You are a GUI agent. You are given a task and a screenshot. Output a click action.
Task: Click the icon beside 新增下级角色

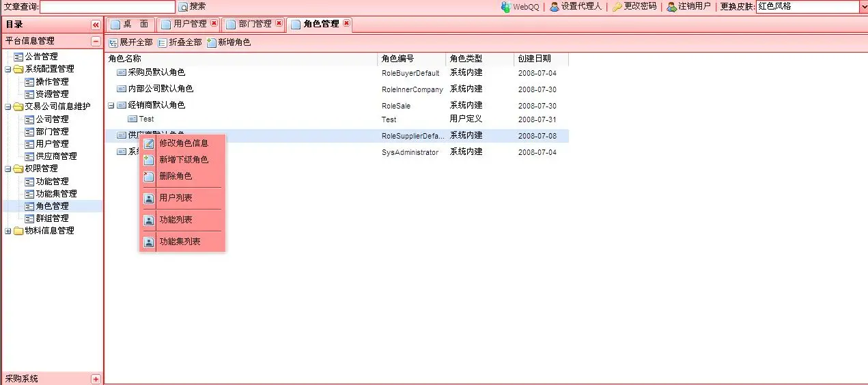coord(149,160)
